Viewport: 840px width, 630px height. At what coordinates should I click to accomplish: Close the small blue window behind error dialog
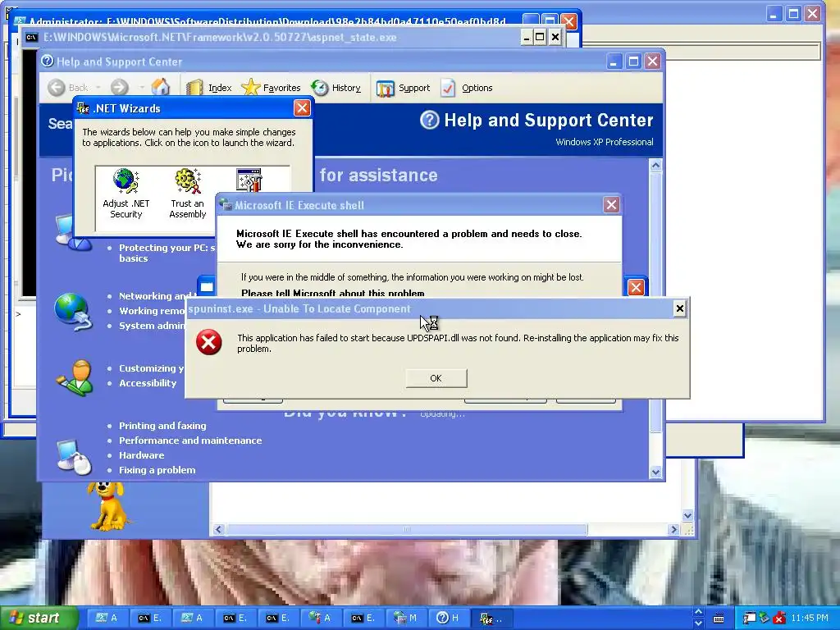pos(636,288)
